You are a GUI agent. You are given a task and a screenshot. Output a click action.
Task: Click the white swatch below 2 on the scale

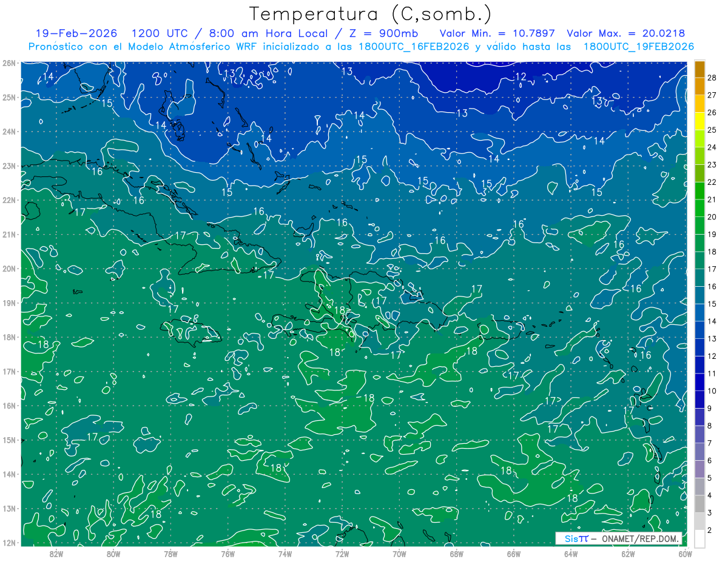point(699,538)
